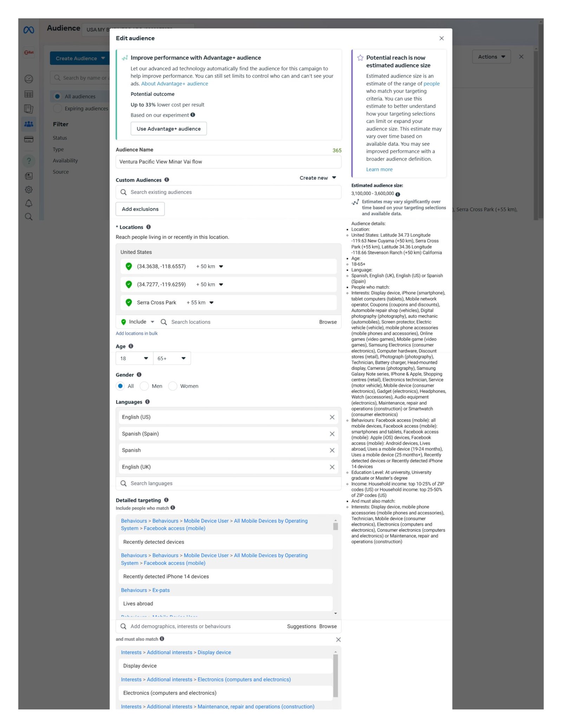Image resolution: width=562 pixels, height=728 pixels.
Task: Click the sidebar search magnifier icon
Action: (x=28, y=217)
